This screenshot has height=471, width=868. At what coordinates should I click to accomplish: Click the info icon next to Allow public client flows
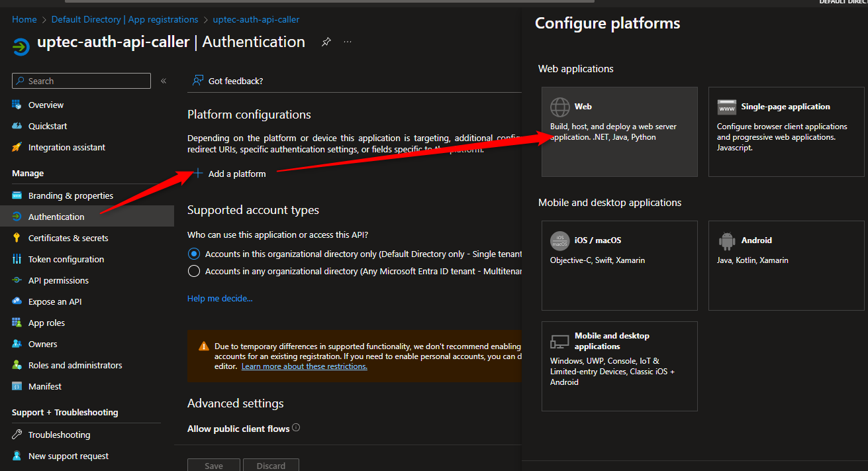tap(296, 428)
